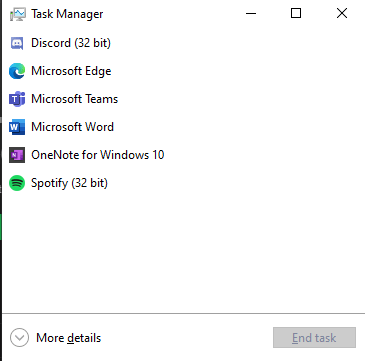Viewport: 365px width, 361px height.
Task: Select the "Microsoft Edge" process name
Action: point(71,71)
